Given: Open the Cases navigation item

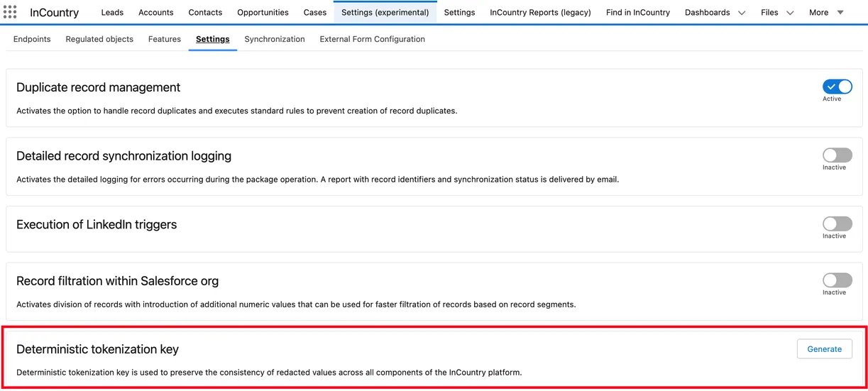Looking at the screenshot, I should (315, 12).
